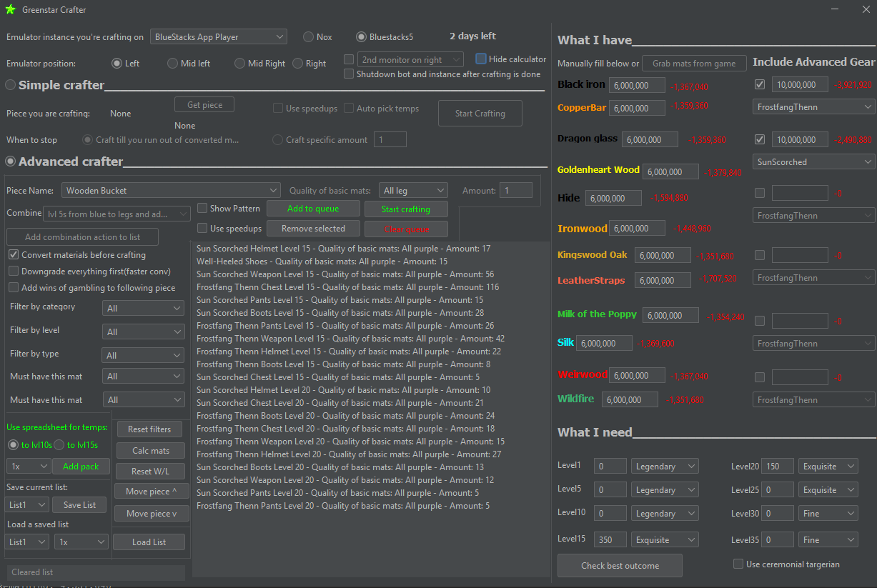The image size is (877, 588).
Task: Click the Greenstar Crafter star icon
Action: coord(10,9)
